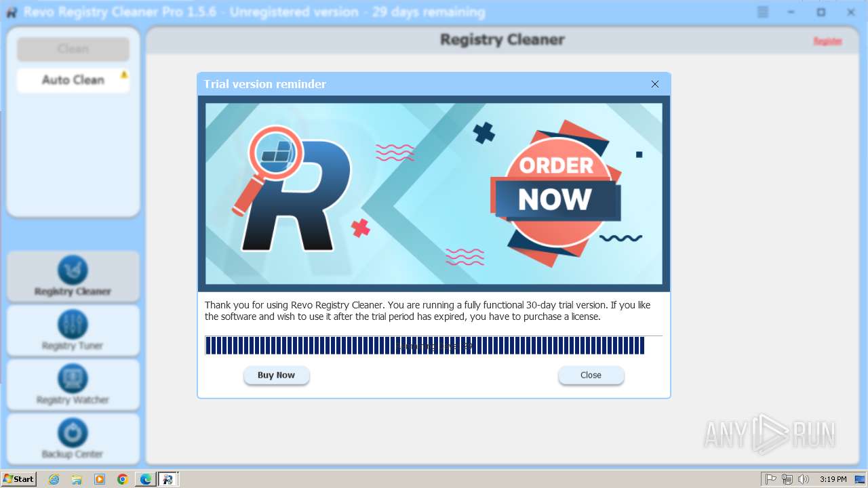The height and width of the screenshot is (488, 868).
Task: Open the media player taskbar icon
Action: pyautogui.click(x=100, y=479)
